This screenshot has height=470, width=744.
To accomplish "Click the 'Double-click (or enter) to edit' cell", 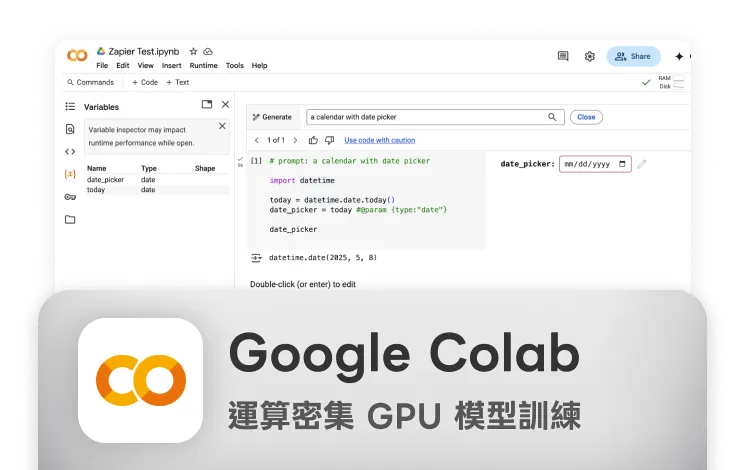I will coord(303,284).
